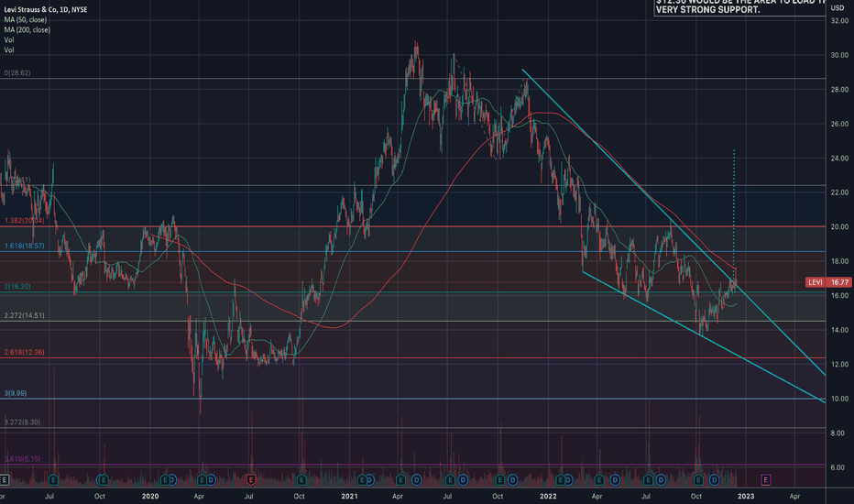Viewport: 854px width, 504px height.
Task: Open the earnings marker at Apr 2020
Action: click(x=202, y=480)
